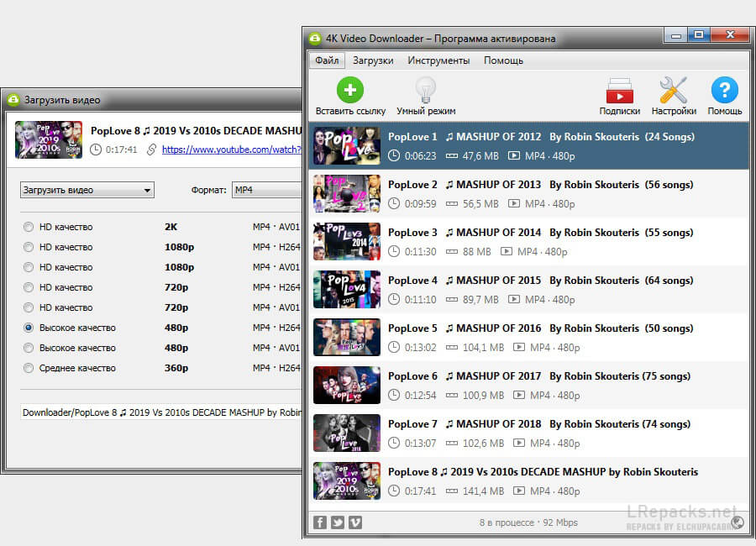
Task: Click clock icon in the PopLove 1 row
Action: coord(394,155)
